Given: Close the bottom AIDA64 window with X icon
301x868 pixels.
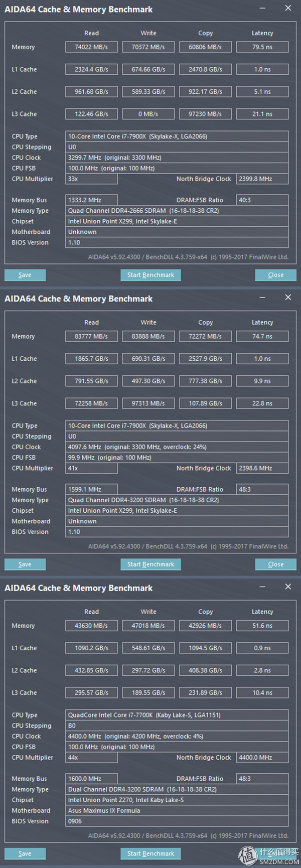Looking at the screenshot, I should tap(288, 587).
